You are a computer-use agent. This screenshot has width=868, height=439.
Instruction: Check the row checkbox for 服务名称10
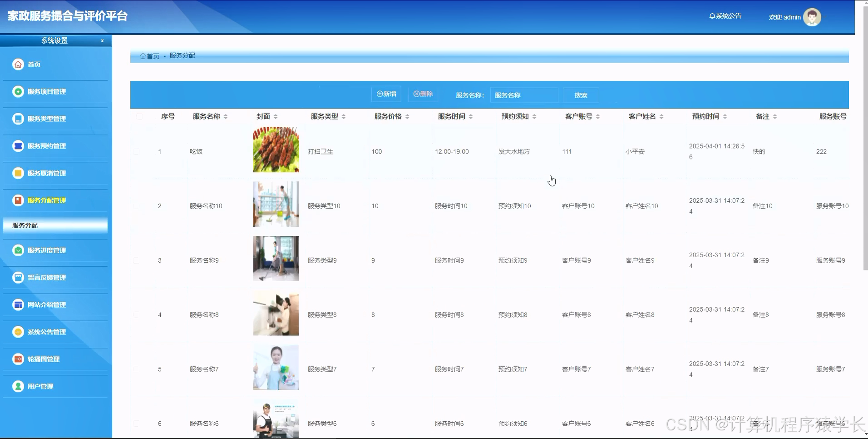tap(136, 206)
